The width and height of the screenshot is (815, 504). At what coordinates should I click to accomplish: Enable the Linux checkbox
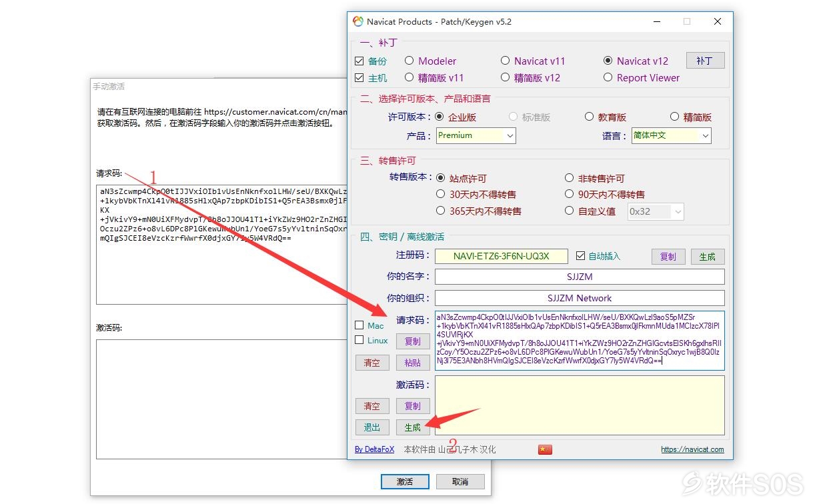(359, 340)
